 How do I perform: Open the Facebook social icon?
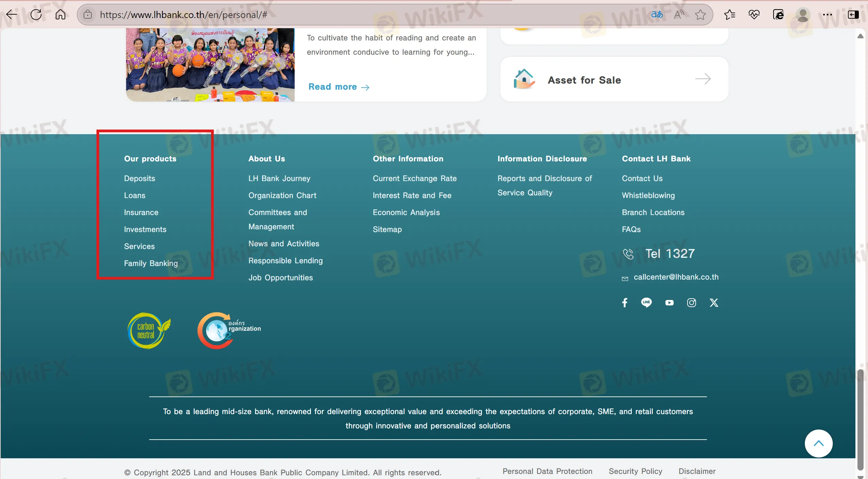[625, 302]
